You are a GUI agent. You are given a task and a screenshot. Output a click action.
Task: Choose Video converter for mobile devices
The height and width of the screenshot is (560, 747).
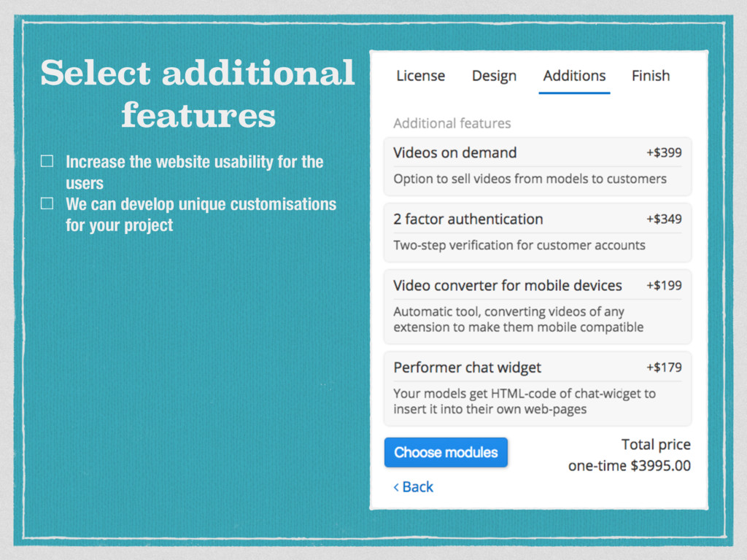coord(507,286)
